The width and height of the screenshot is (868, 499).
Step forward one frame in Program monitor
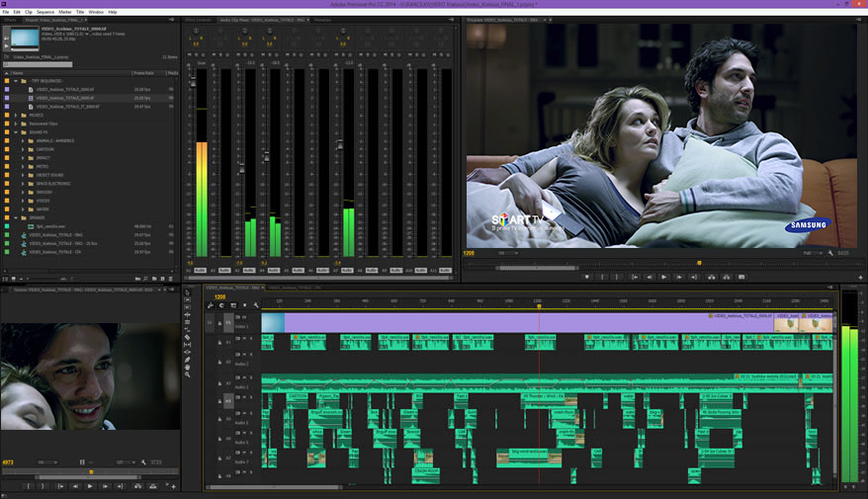point(678,277)
